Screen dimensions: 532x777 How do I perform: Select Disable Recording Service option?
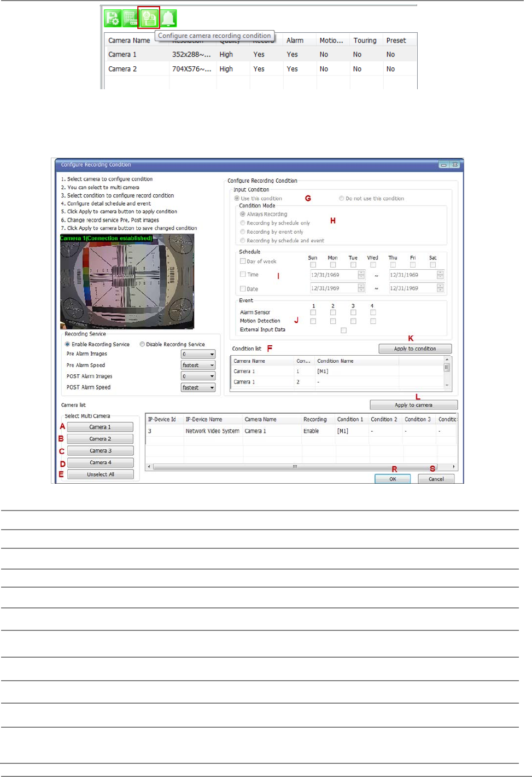pos(142,344)
